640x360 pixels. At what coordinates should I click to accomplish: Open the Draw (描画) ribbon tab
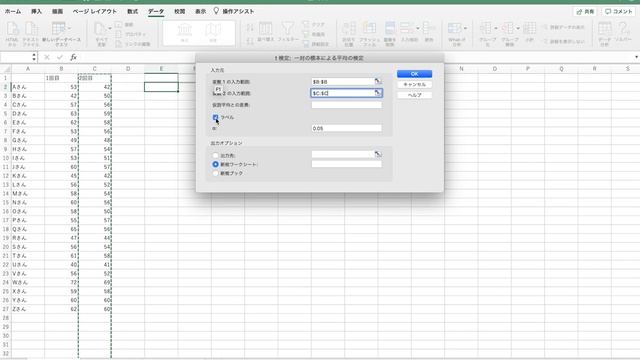[57, 11]
